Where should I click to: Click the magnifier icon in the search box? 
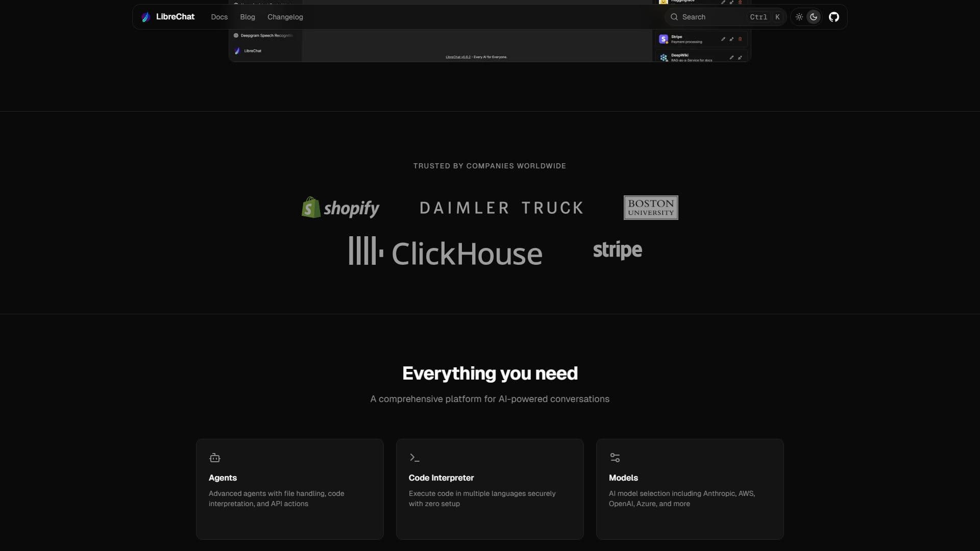674,17
